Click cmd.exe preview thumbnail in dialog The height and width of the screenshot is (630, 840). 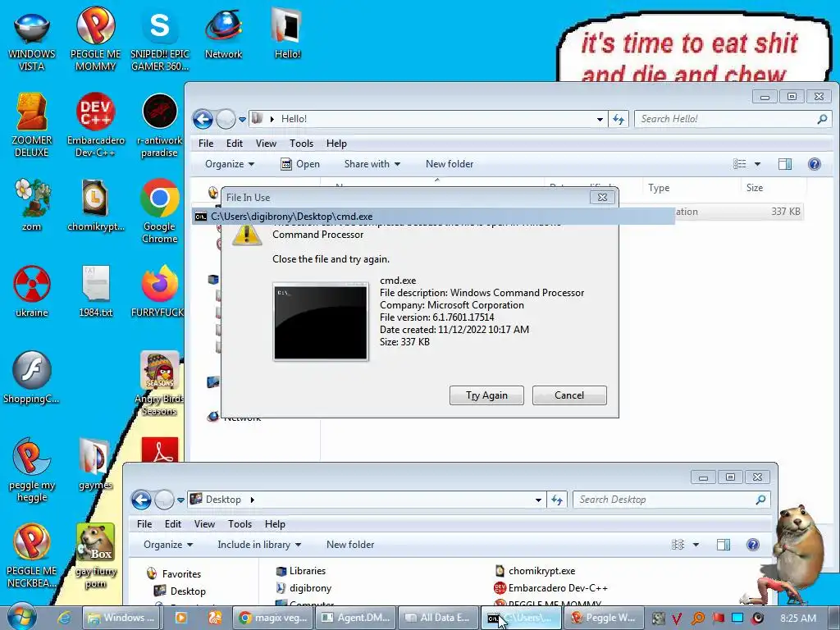coord(321,322)
